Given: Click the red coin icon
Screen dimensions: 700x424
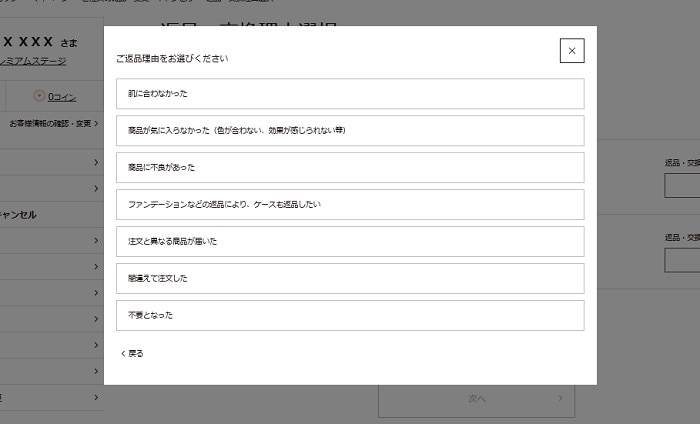Looking at the screenshot, I should (x=39, y=96).
